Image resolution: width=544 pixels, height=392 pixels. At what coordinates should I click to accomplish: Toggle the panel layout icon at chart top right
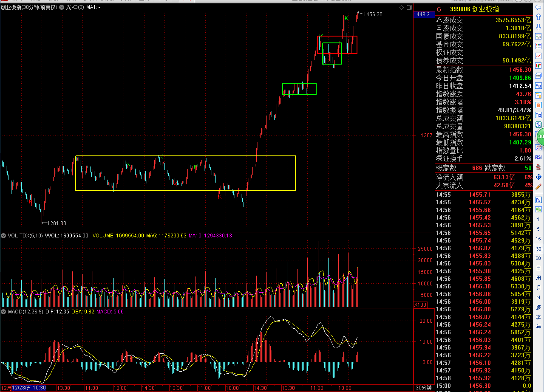pyautogui.click(x=409, y=7)
